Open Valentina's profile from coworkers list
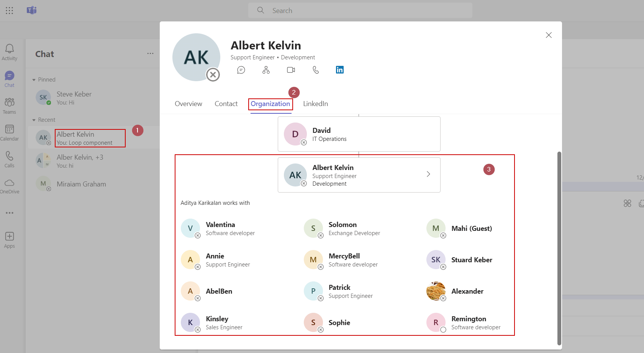644x353 pixels. point(220,229)
